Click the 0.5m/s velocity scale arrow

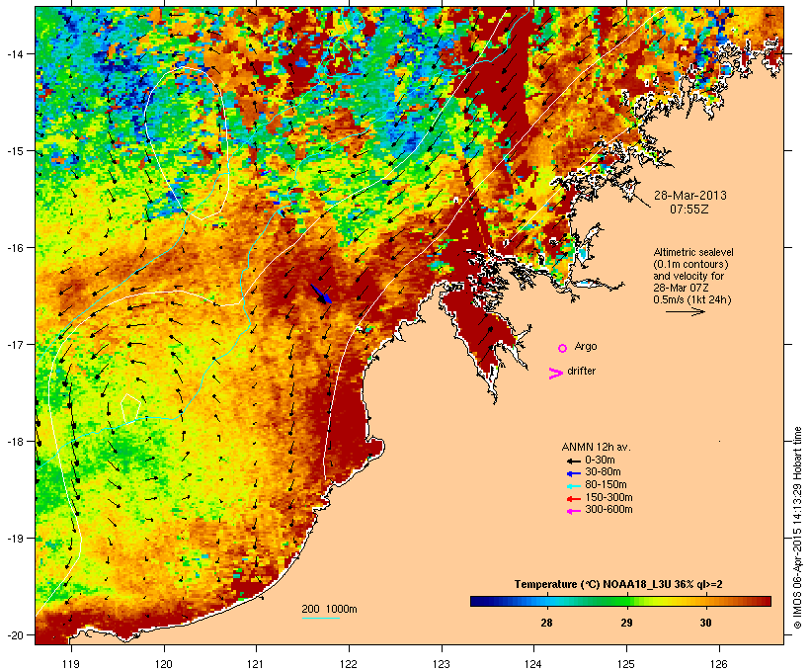point(685,311)
